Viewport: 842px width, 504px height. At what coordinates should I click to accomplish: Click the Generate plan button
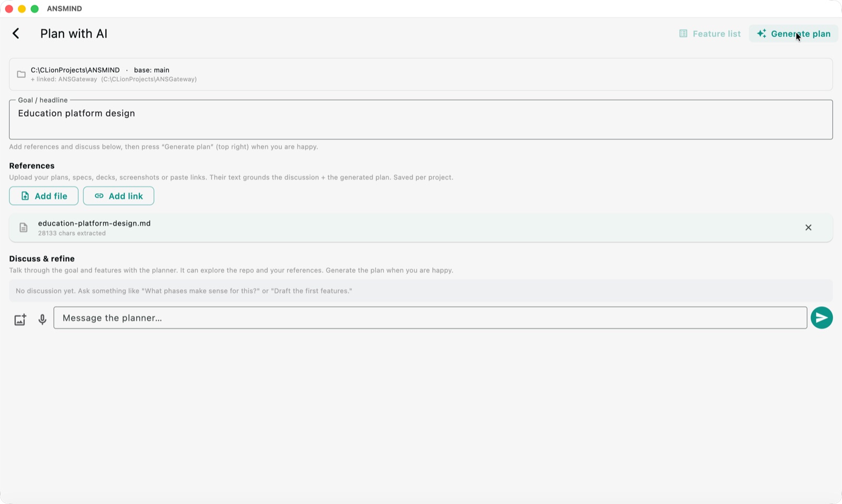click(x=794, y=34)
